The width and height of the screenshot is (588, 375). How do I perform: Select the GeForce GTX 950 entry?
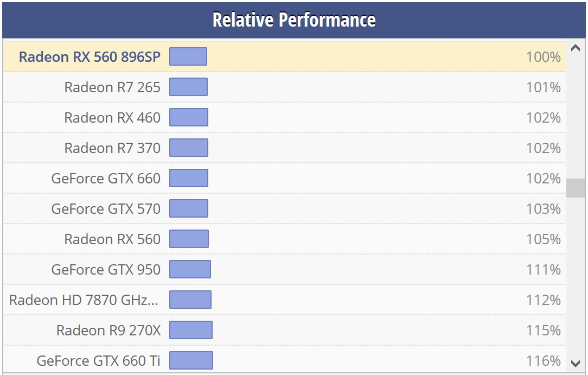(x=106, y=269)
